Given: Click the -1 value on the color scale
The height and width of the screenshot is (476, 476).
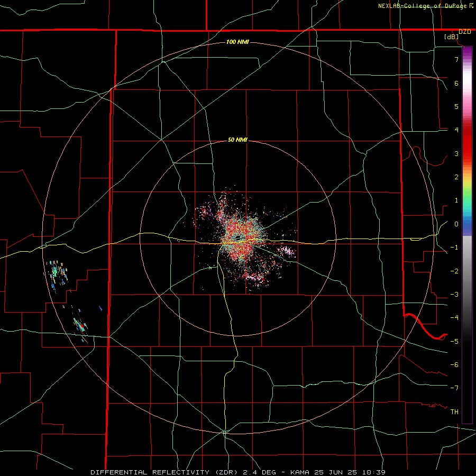Looking at the screenshot, I should pyautogui.click(x=454, y=248).
